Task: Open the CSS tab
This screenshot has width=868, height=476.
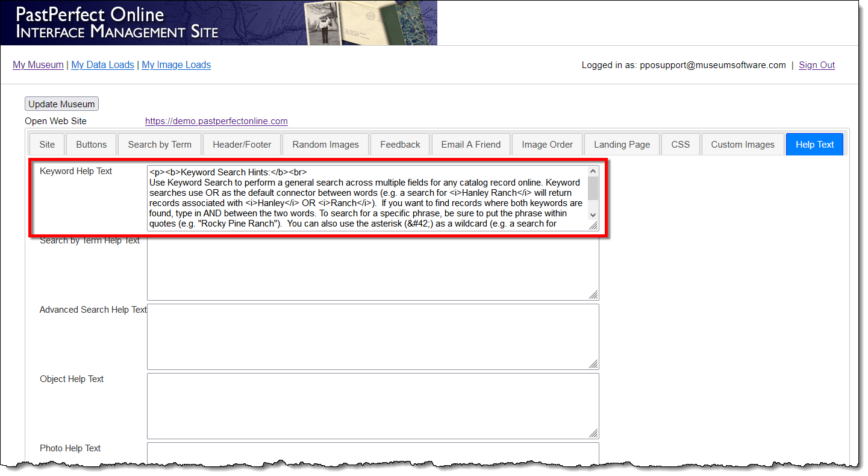Action: (x=680, y=145)
